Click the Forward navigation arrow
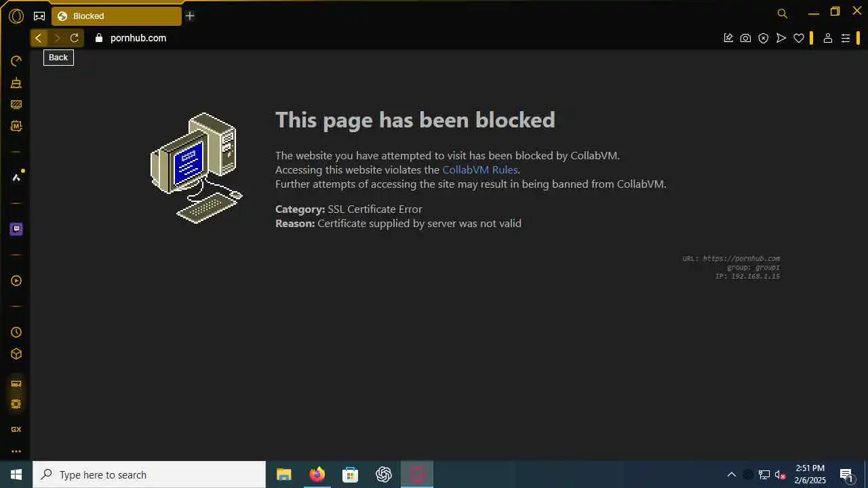The image size is (868, 488). [x=57, y=38]
